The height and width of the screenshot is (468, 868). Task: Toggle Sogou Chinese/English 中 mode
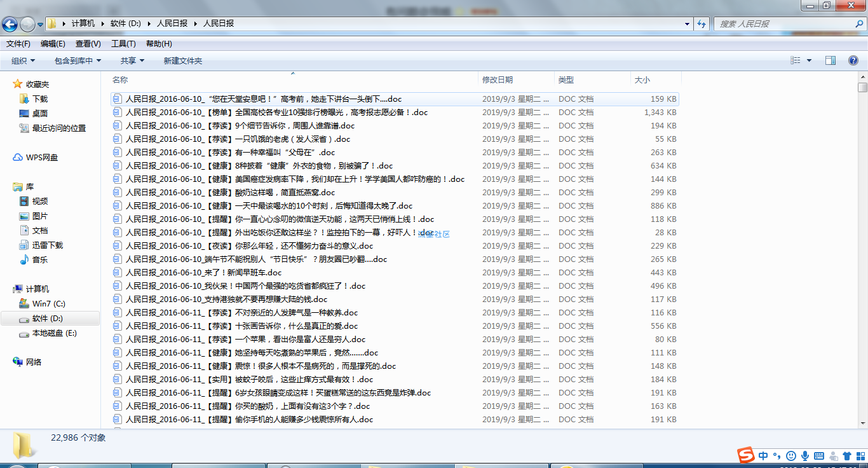click(763, 455)
